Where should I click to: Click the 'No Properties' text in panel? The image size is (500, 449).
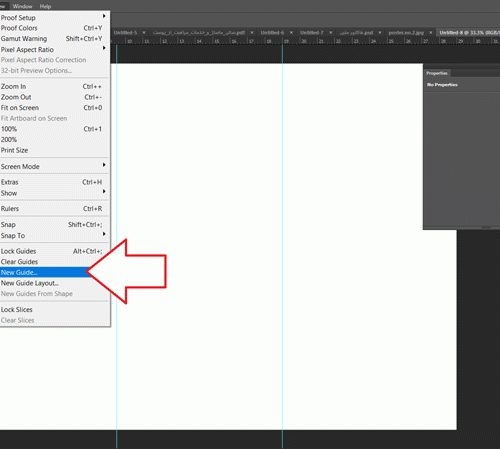tap(442, 85)
